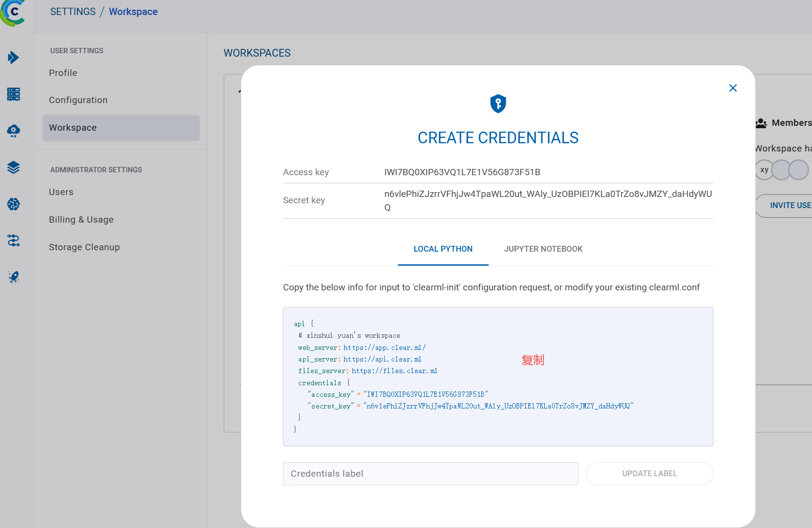812x528 pixels.
Task: Click the files_server URL in code block
Action: tap(395, 371)
